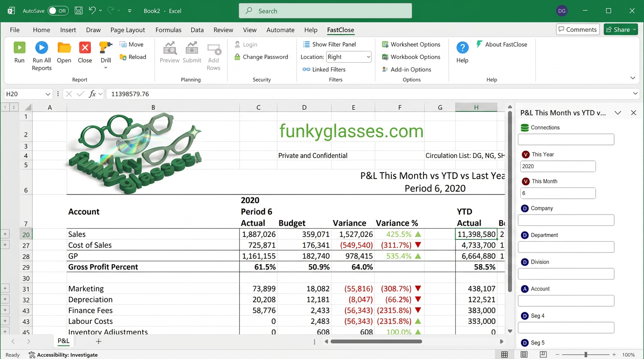The height and width of the screenshot is (359, 644).
Task: Click the Comments button
Action: point(578,29)
